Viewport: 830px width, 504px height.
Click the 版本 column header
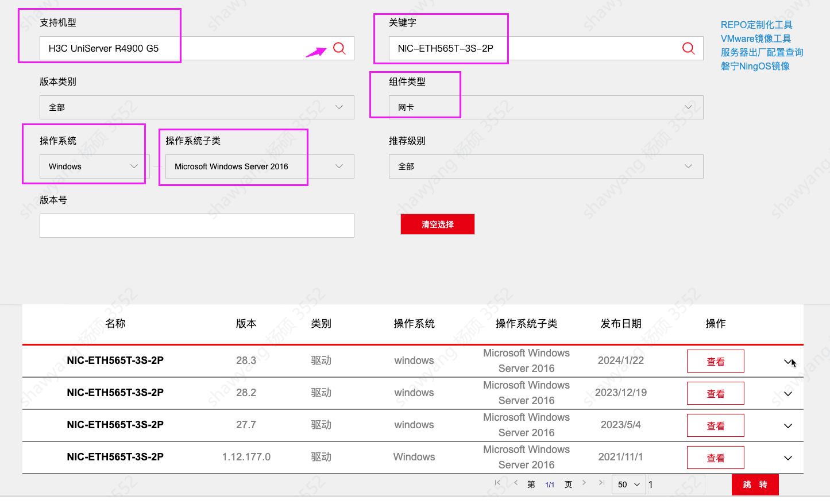[x=246, y=324]
